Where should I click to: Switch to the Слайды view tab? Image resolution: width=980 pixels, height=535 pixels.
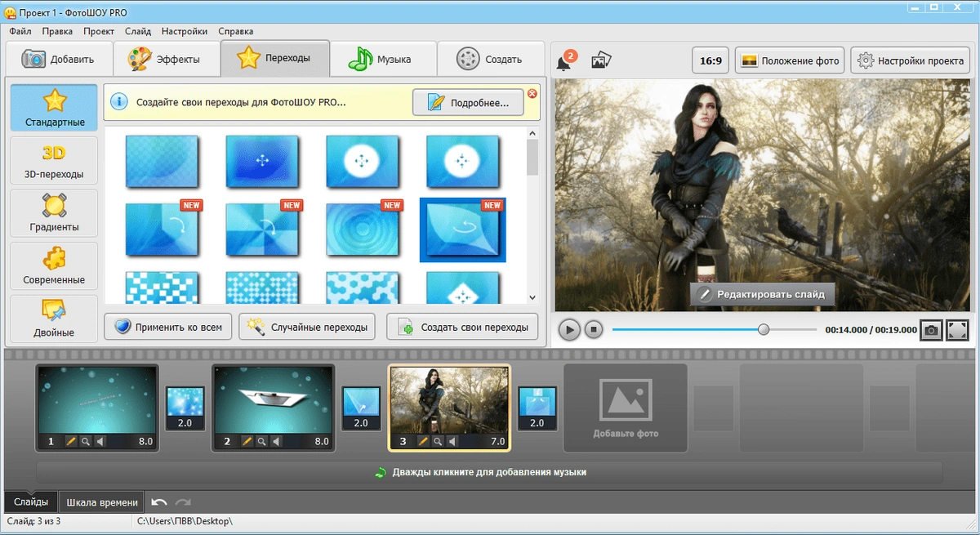(x=31, y=502)
